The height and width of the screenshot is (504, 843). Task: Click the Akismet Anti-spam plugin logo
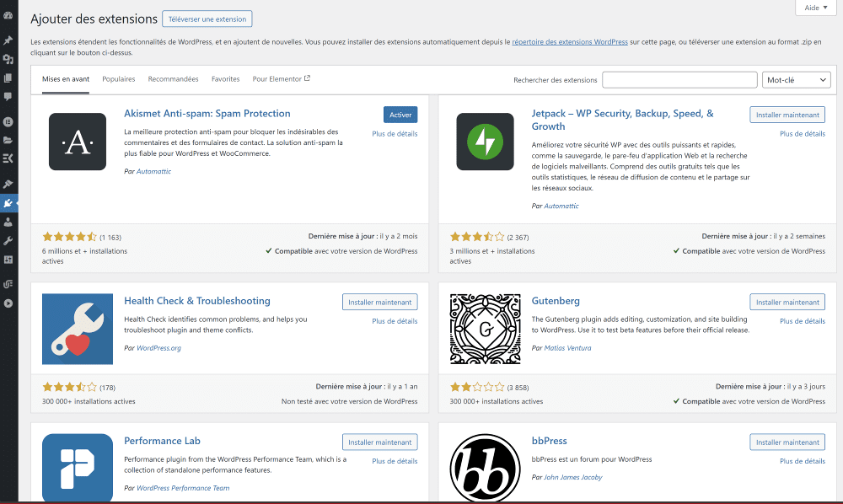tap(78, 142)
